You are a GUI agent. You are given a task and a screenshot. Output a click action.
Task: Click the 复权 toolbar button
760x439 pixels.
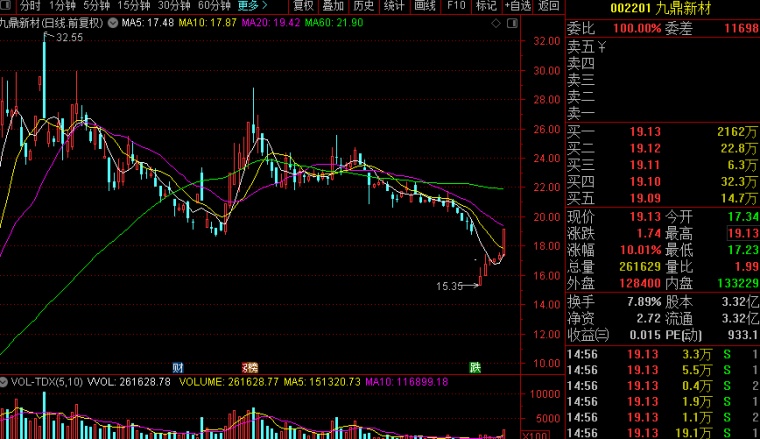[x=303, y=6]
